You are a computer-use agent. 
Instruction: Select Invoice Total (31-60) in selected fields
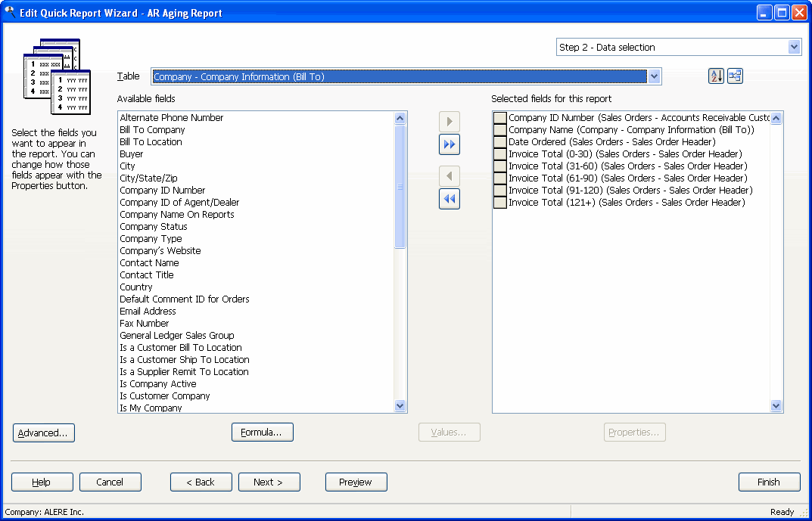[627, 166]
